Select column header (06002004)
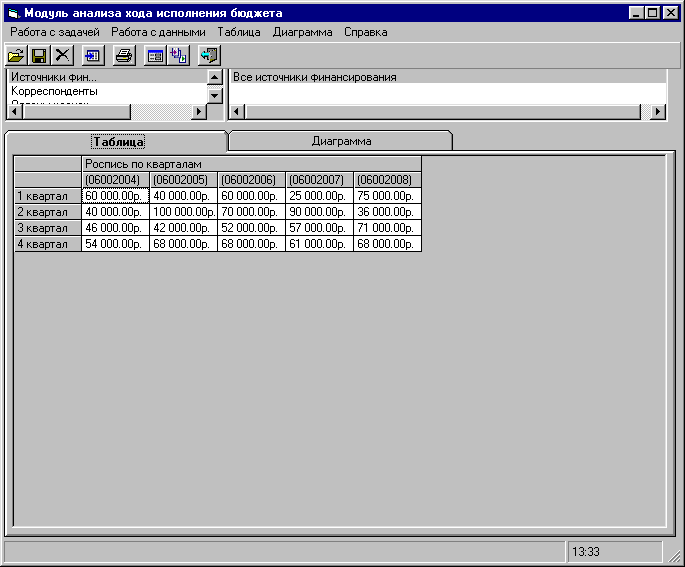This screenshot has width=685, height=567. pyautogui.click(x=115, y=180)
